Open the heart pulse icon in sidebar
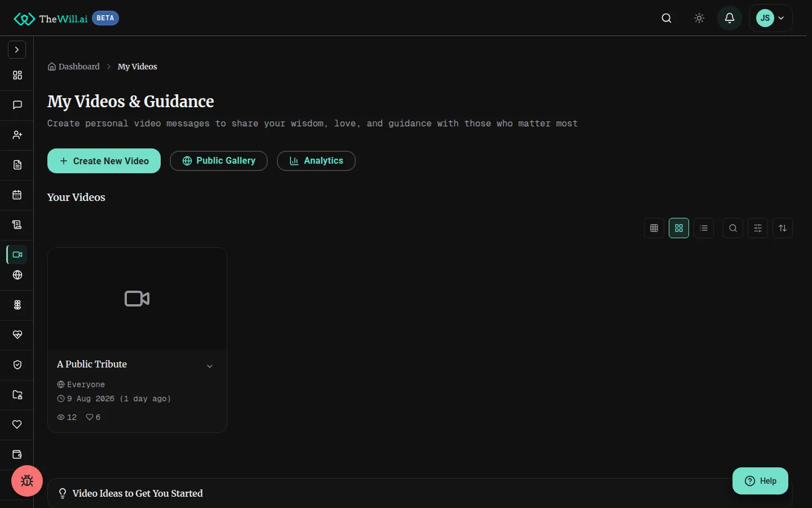812x508 pixels. tap(17, 335)
